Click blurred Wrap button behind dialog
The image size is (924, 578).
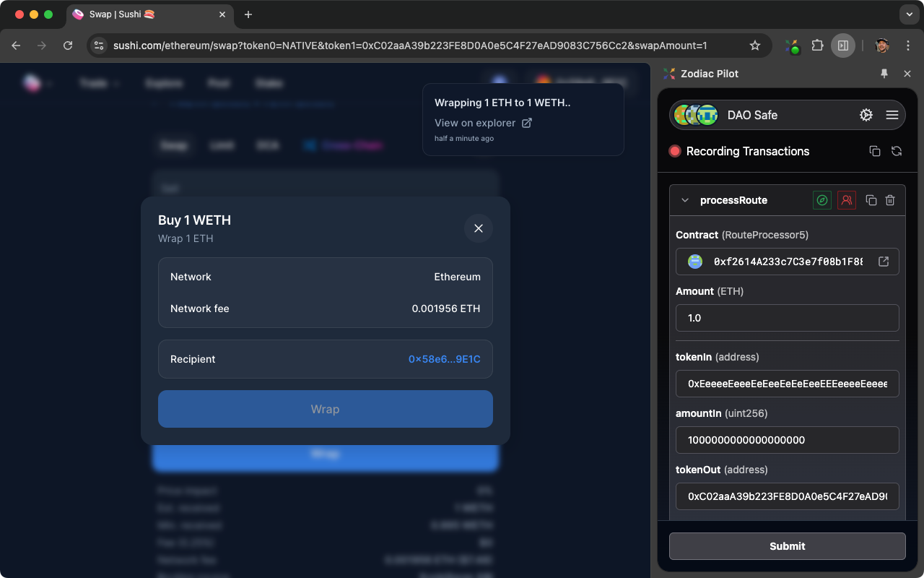coord(326,454)
